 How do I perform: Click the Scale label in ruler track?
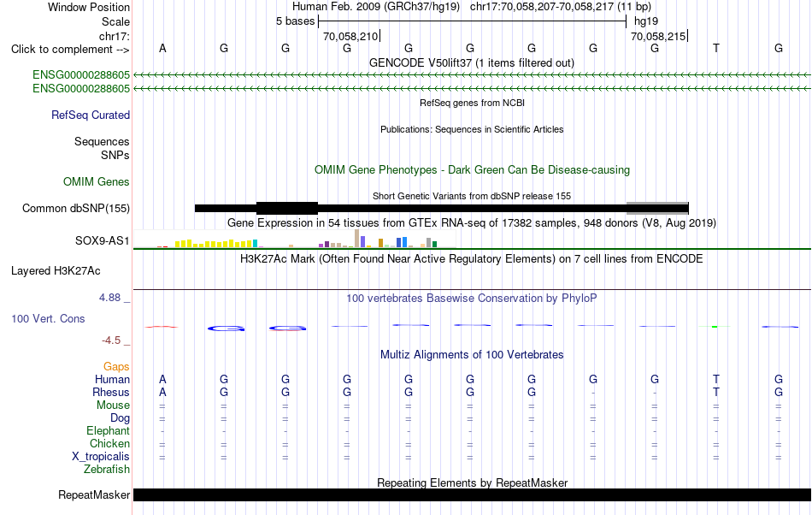(115, 21)
